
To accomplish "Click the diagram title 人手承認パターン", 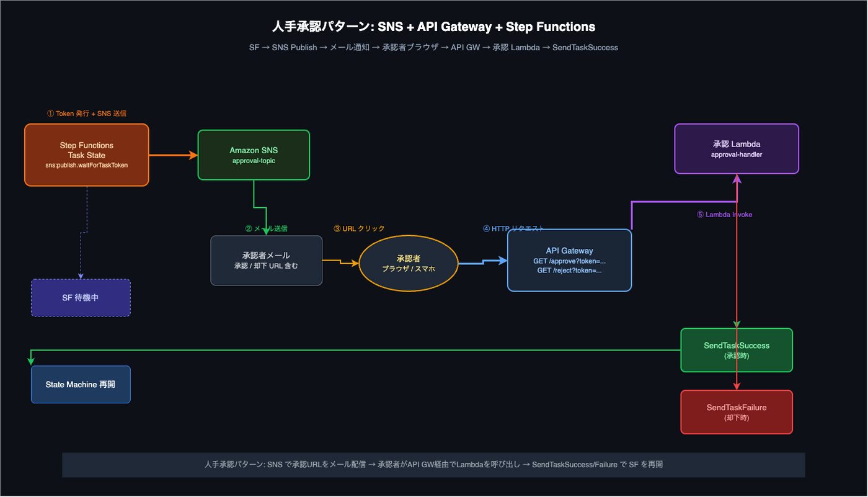I will 433,27.
